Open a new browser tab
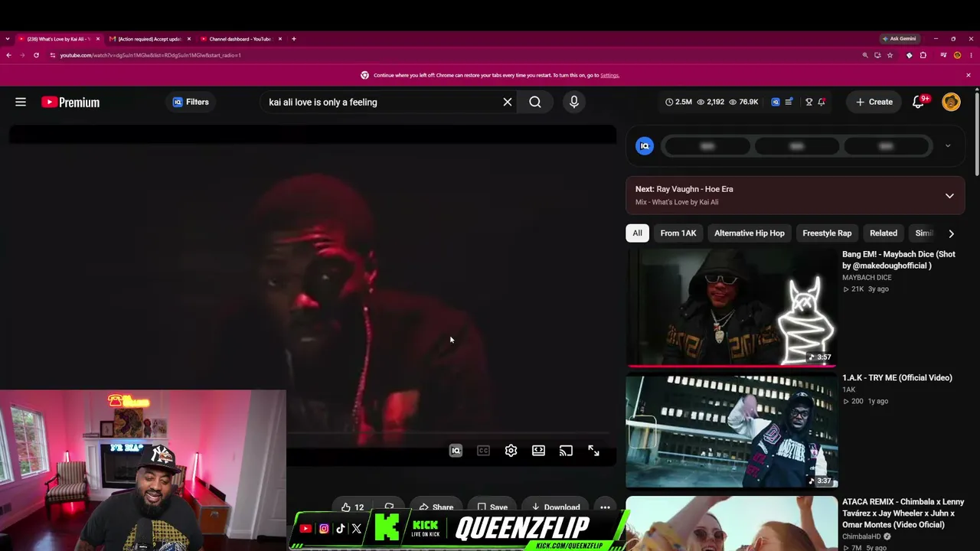The height and width of the screenshot is (551, 980). (294, 39)
